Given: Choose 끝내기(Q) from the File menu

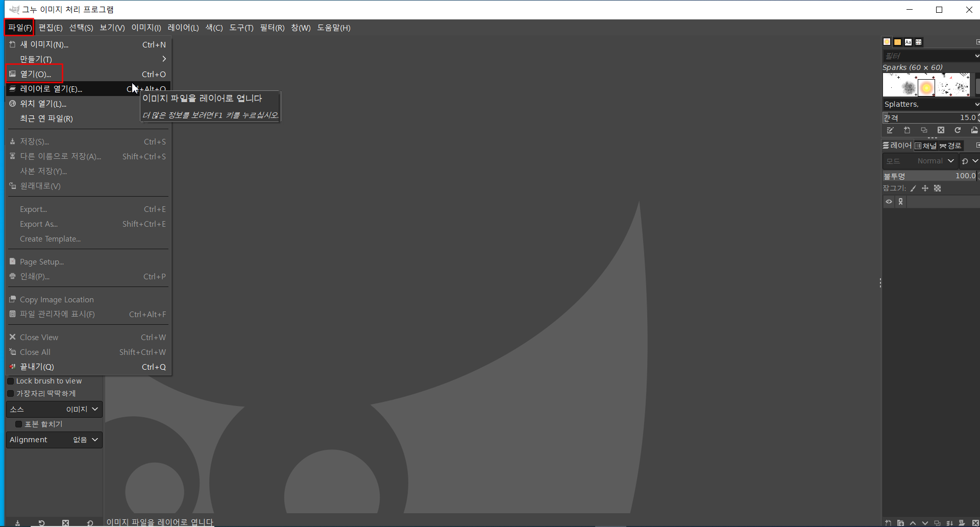Looking at the screenshot, I should click(x=88, y=367).
